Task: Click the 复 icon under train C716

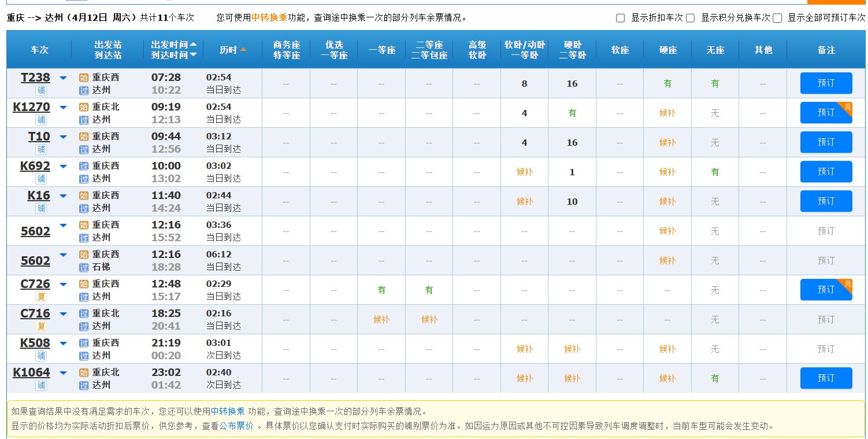Action: tap(41, 326)
